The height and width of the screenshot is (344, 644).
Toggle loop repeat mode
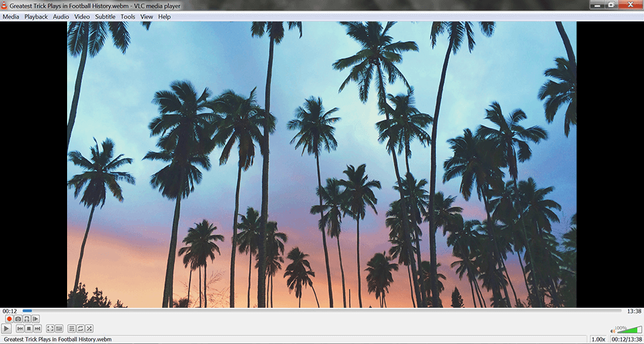[80, 329]
